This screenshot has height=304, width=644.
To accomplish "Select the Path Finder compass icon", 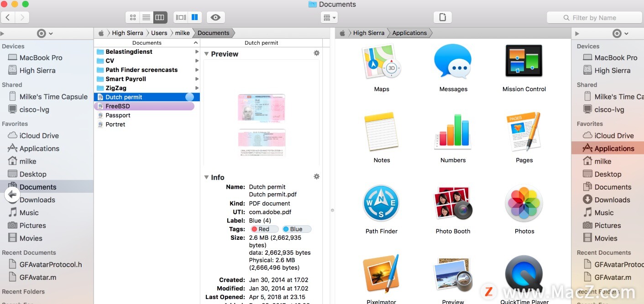I will [x=382, y=203].
